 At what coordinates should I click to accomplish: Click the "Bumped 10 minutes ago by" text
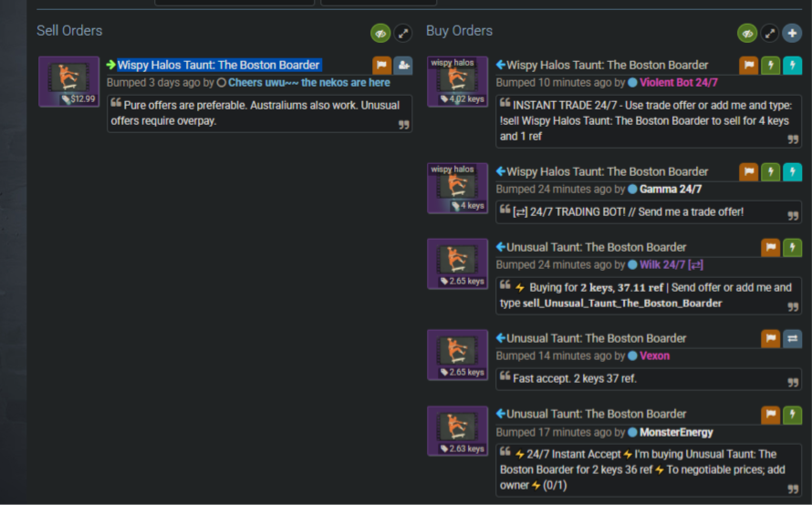point(560,83)
